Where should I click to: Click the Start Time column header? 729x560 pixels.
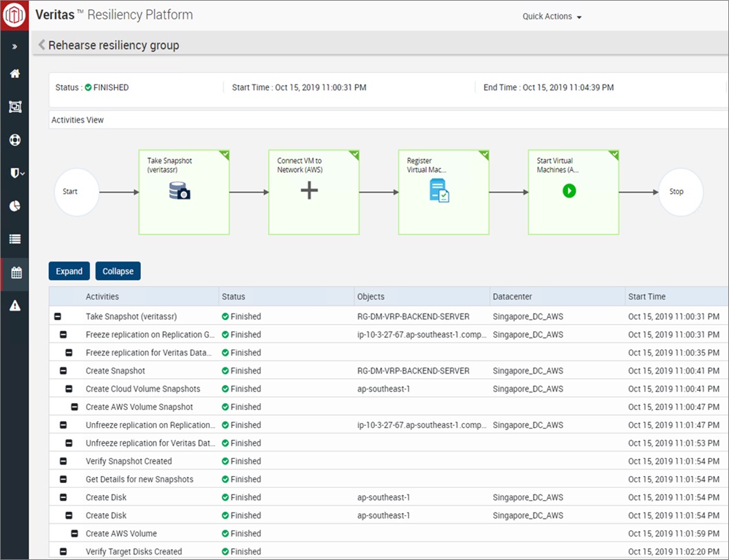646,297
